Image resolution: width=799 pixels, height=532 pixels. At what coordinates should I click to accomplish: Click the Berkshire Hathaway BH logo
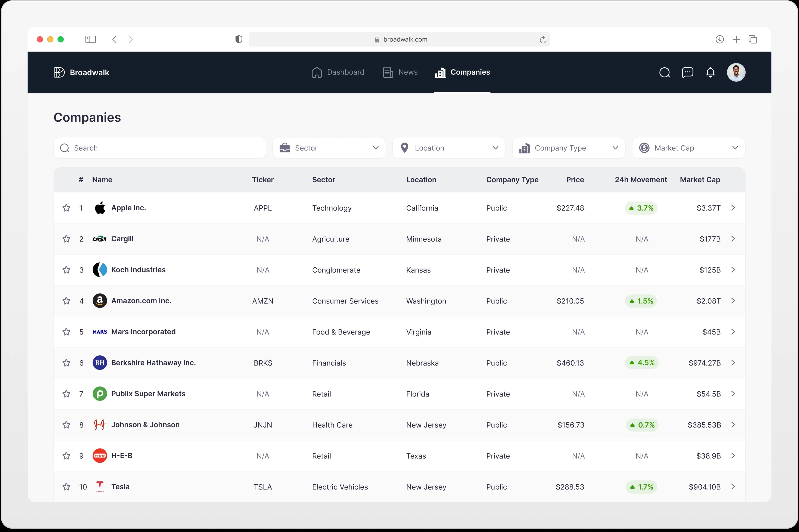pyautogui.click(x=100, y=363)
